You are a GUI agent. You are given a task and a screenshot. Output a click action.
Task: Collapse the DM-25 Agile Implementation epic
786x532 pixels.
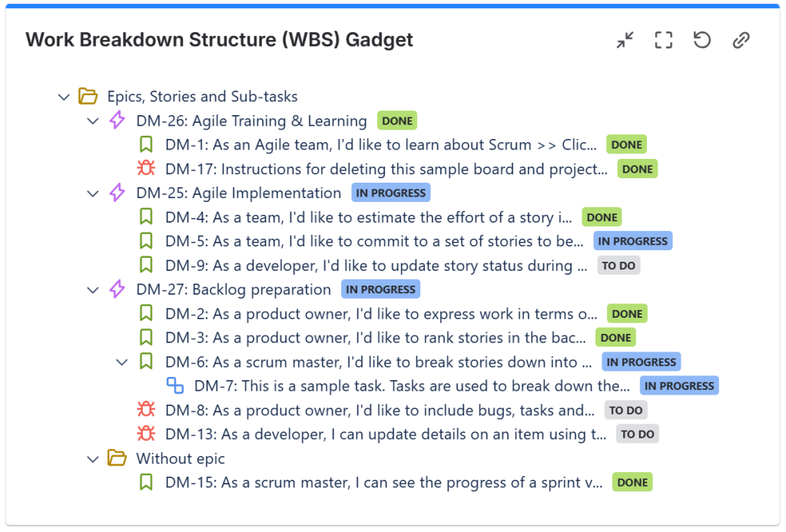[x=93, y=193]
